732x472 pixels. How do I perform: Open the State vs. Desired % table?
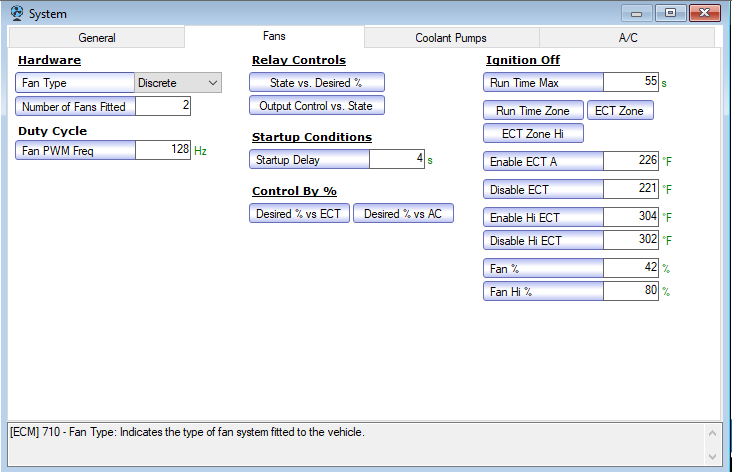pos(317,83)
